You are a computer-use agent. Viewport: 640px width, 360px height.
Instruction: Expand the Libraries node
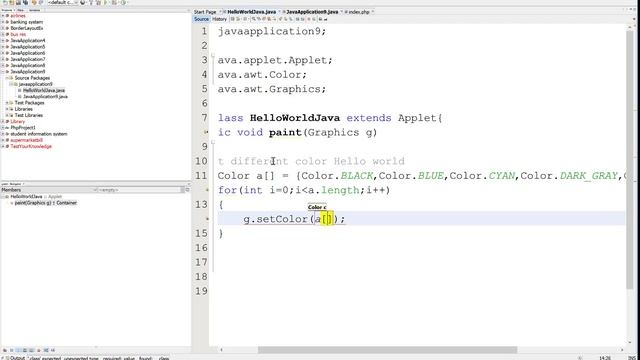7,109
